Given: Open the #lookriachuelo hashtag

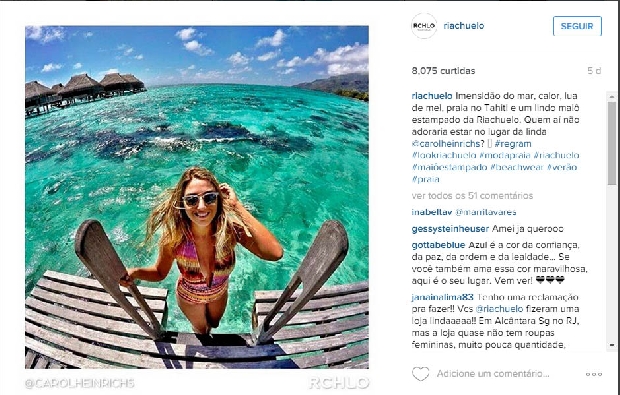Looking at the screenshot, I should click(x=444, y=155).
